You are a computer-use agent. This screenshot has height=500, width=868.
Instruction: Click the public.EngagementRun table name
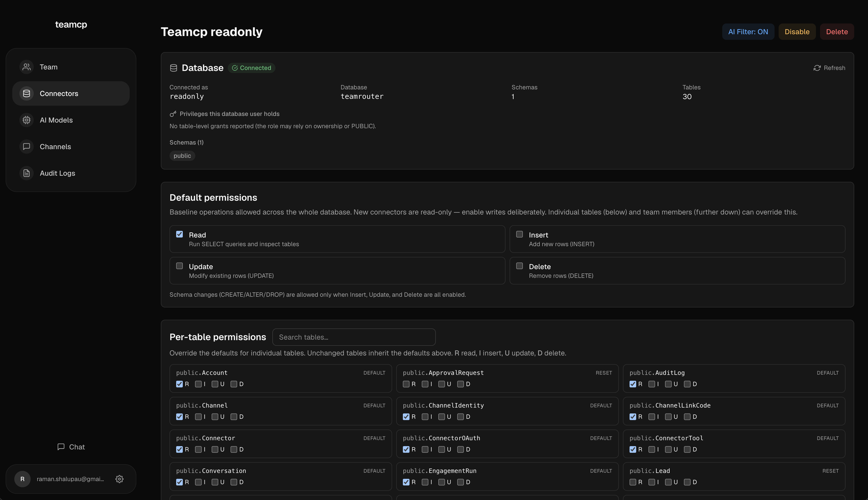(x=439, y=471)
